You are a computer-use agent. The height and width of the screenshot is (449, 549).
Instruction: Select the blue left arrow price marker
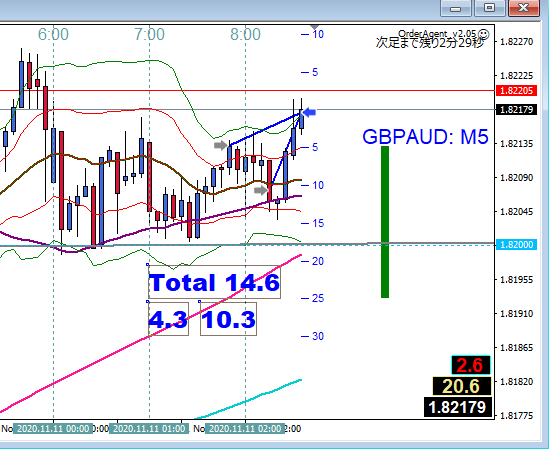[x=309, y=112]
